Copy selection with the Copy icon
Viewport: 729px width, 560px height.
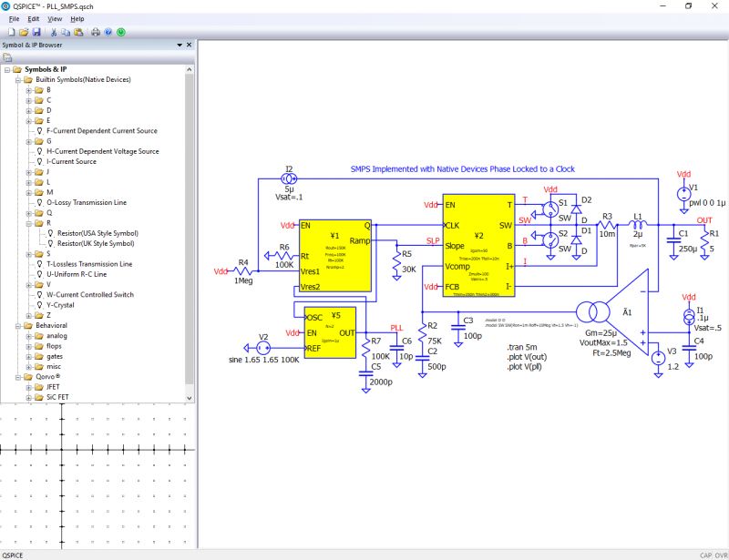pos(66,32)
